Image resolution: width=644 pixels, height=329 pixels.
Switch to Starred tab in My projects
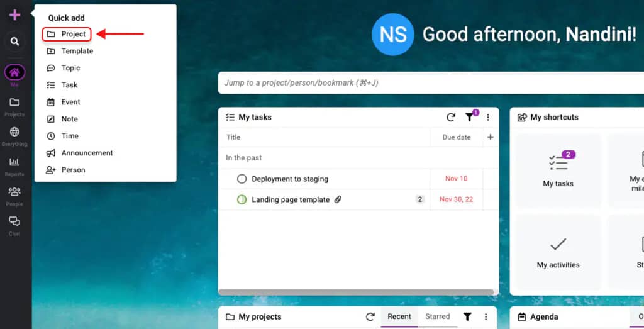click(x=437, y=317)
